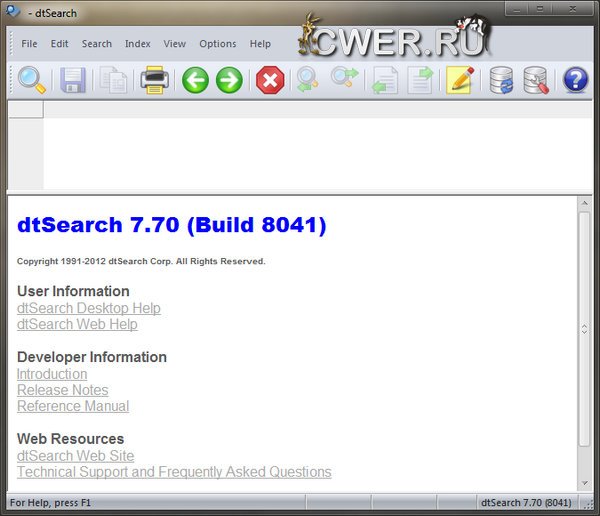600x516 pixels.
Task: Open the Options menu
Action: [x=217, y=44]
